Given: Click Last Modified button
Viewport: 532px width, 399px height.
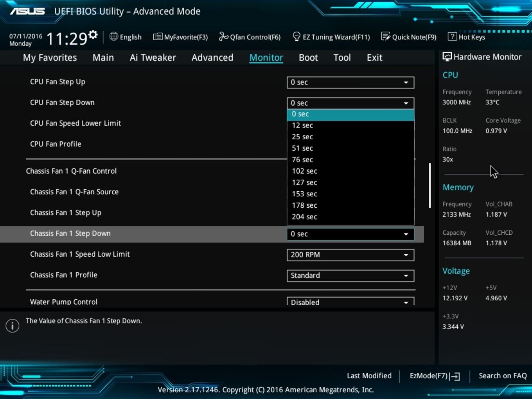Looking at the screenshot, I should (369, 376).
